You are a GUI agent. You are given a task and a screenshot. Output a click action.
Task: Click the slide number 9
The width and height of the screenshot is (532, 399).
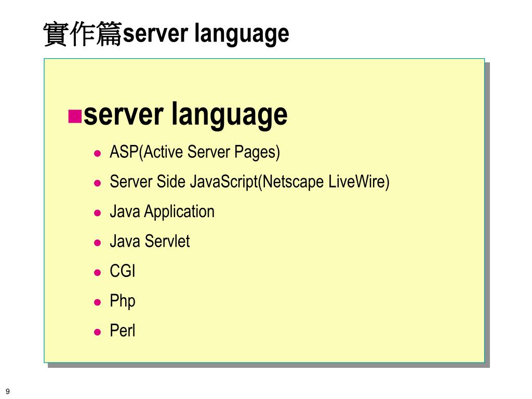(x=8, y=391)
